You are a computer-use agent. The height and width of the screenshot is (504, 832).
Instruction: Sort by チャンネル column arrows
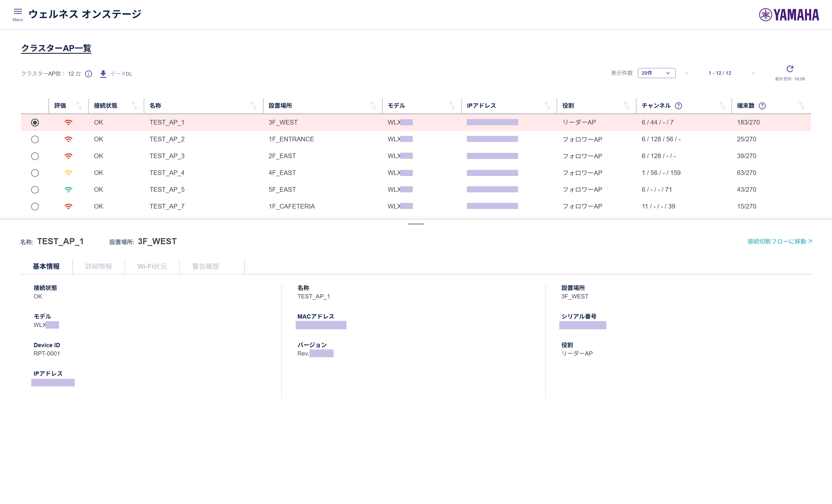coord(722,106)
